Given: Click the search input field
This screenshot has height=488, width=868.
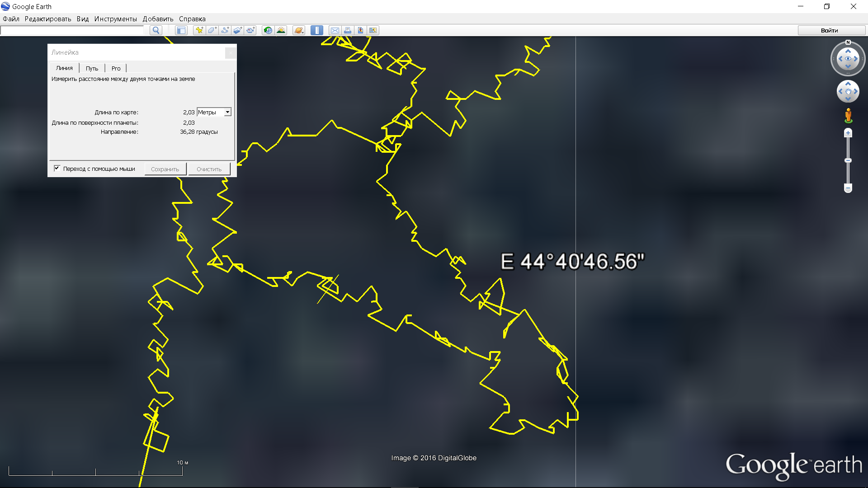Looking at the screenshot, I should point(72,30).
